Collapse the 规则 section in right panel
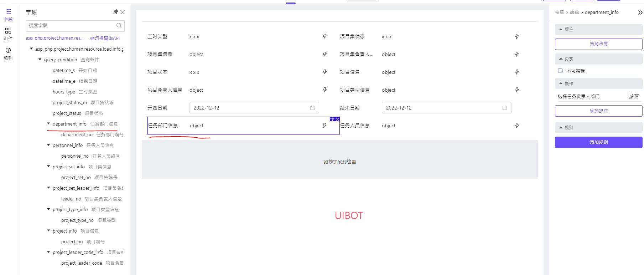644x275 pixels. click(598, 127)
